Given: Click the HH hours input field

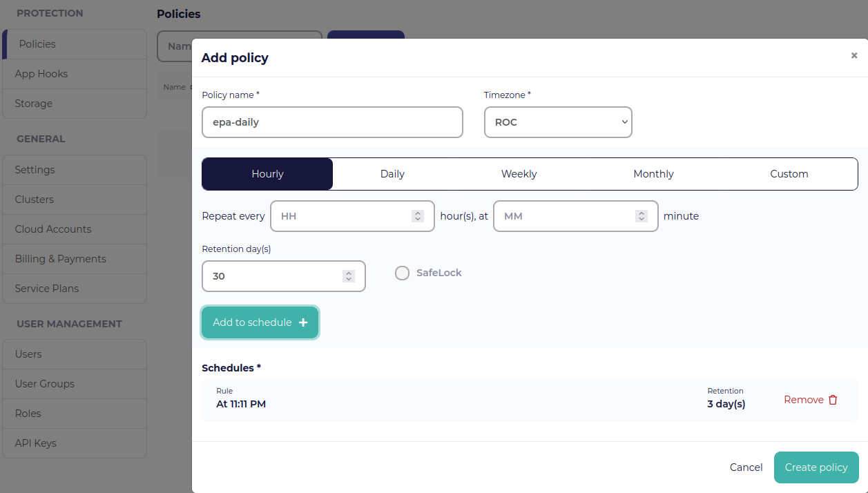Looking at the screenshot, I should tap(352, 216).
